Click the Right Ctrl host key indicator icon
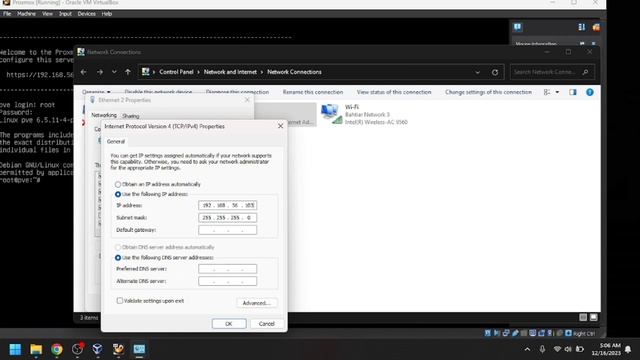The width and height of the screenshot is (640, 360). (x=568, y=333)
